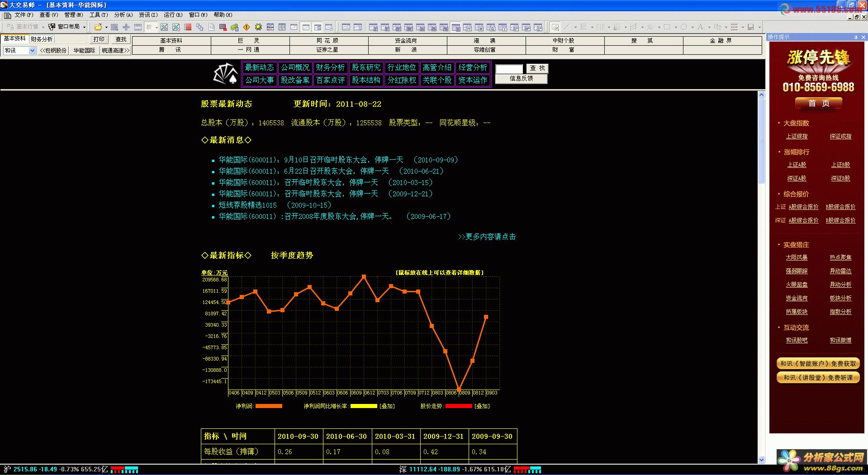Click the green money stack icon

(x=234, y=27)
